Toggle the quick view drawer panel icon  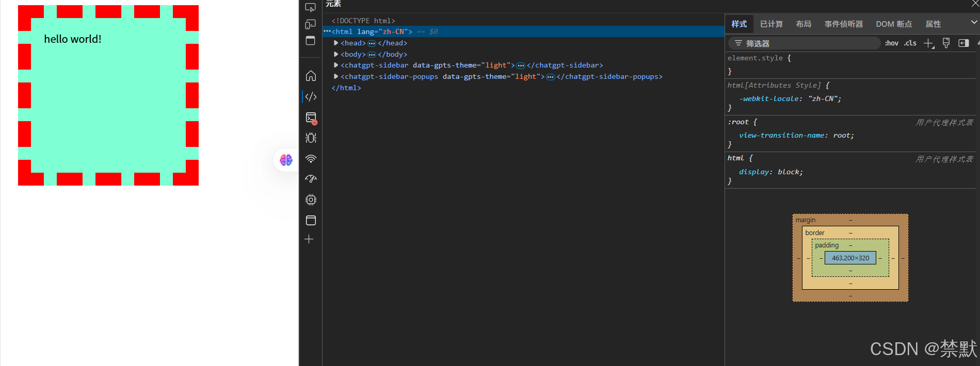pos(311,41)
